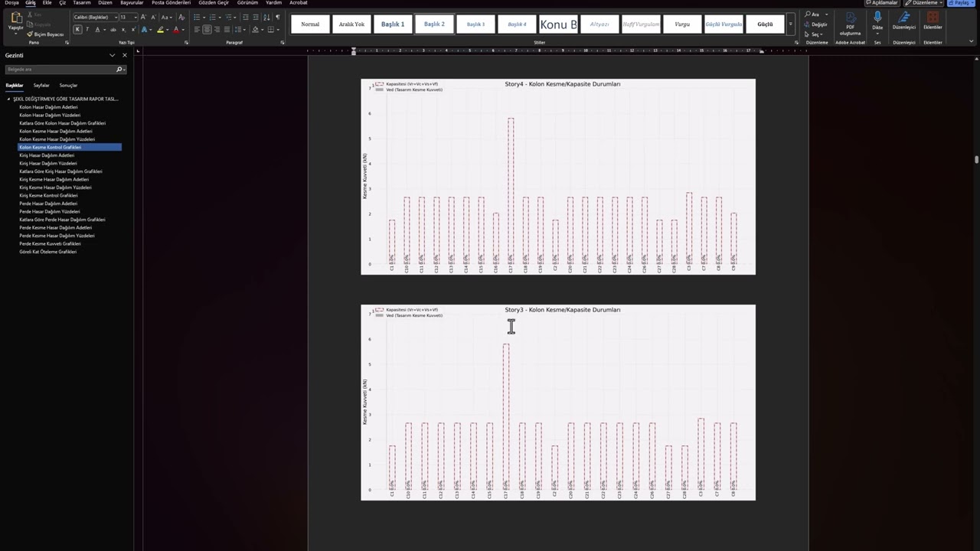Decrease paragraph indent
The image size is (980, 551).
pos(245,17)
